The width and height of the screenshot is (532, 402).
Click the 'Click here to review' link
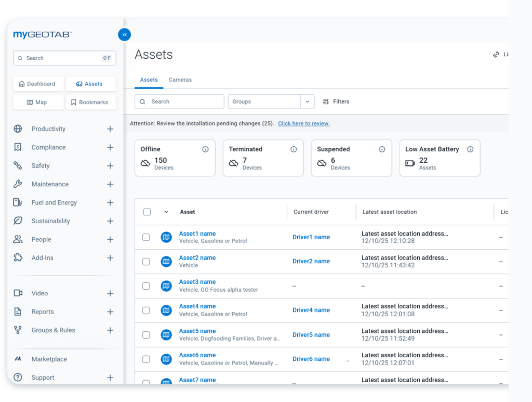(303, 124)
